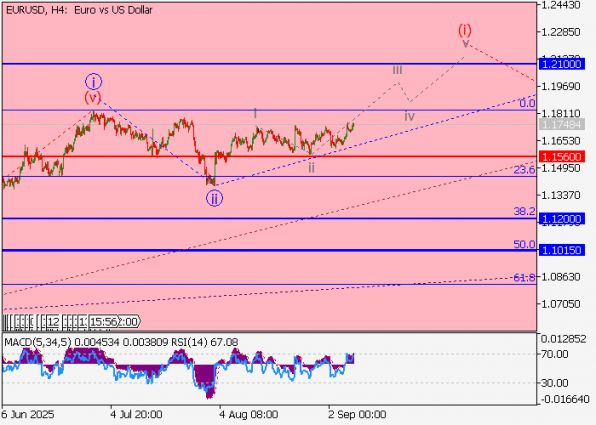The width and height of the screenshot is (596, 425).
Task: Click the blue 1.21000 price level tag
Action: tap(562, 64)
